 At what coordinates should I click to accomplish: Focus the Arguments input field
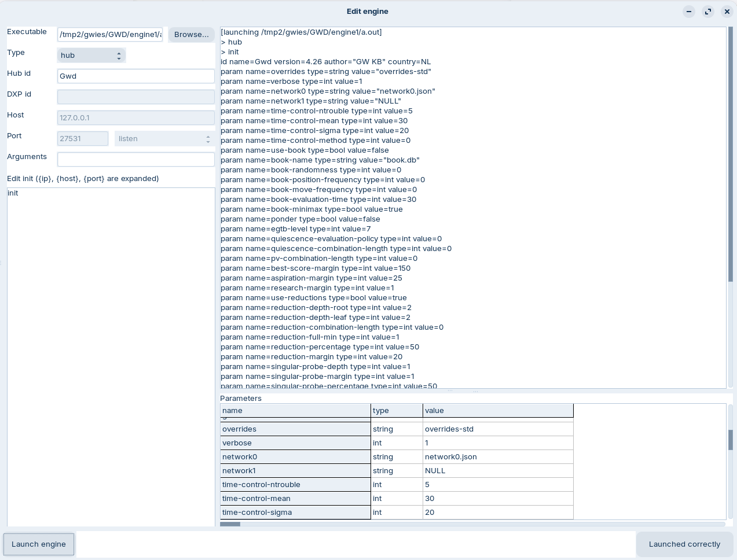coord(136,160)
